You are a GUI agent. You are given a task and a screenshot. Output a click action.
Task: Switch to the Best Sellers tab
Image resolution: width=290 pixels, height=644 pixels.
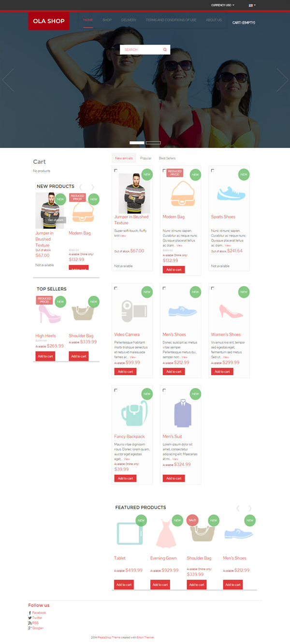(x=167, y=158)
